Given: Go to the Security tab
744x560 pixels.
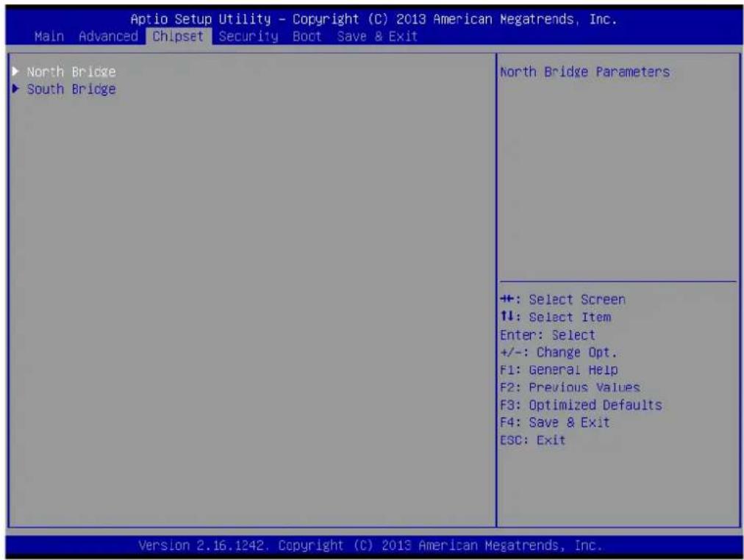Looking at the screenshot, I should (248, 37).
